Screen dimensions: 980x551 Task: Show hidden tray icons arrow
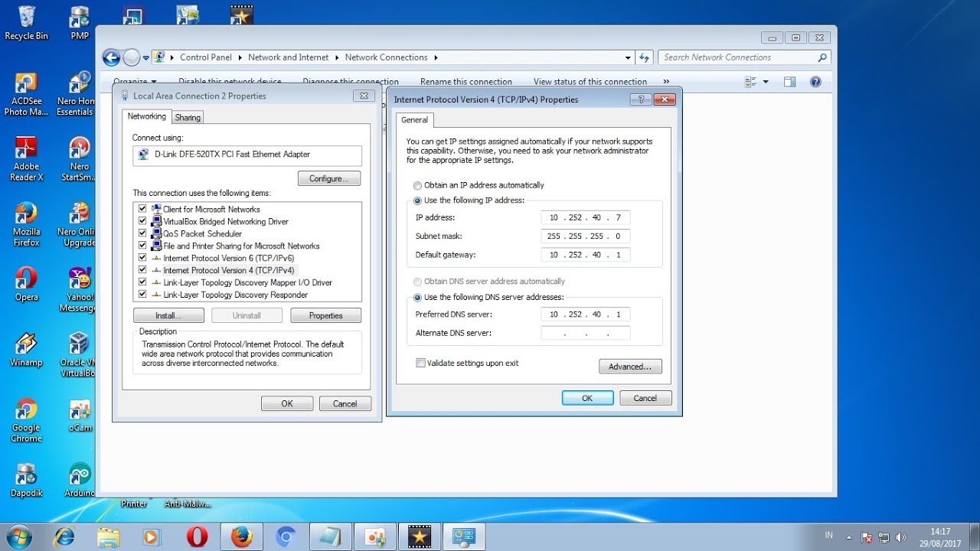(848, 537)
